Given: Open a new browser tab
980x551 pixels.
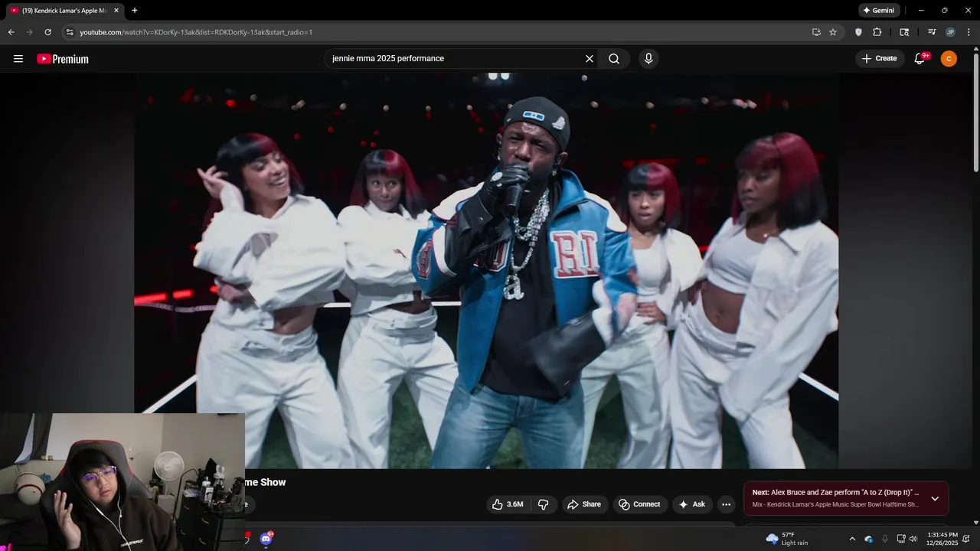Looking at the screenshot, I should (135, 11).
